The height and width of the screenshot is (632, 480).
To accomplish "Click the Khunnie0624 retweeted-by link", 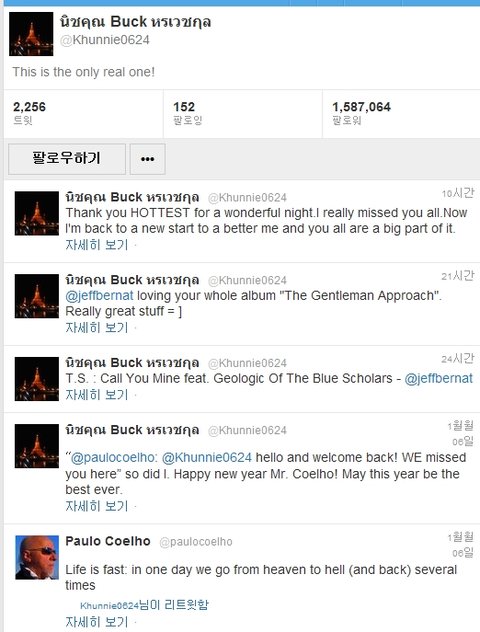I will tap(110, 605).
